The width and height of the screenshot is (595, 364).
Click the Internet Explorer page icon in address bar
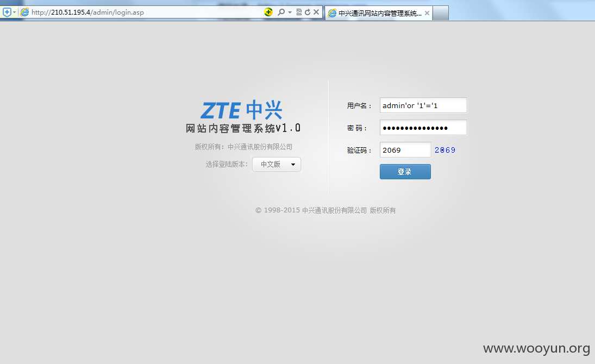coord(24,12)
